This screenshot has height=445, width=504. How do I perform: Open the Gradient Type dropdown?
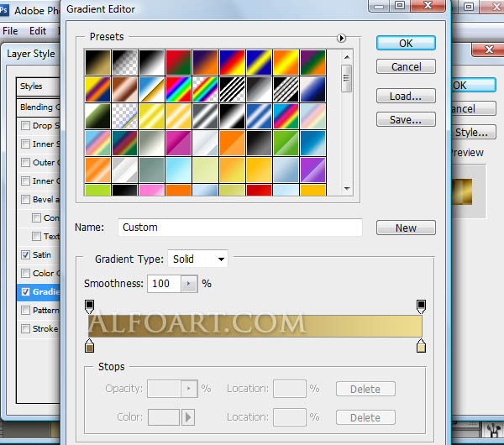point(198,259)
